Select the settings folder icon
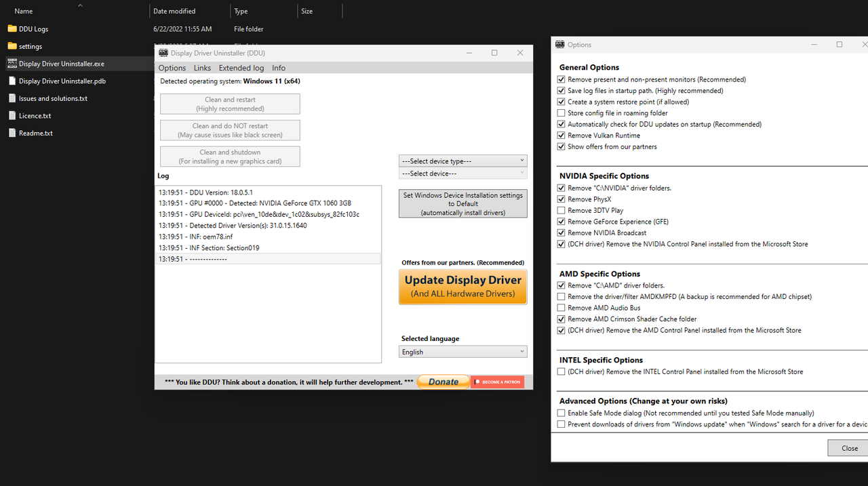This screenshot has height=486, width=868. [12, 46]
